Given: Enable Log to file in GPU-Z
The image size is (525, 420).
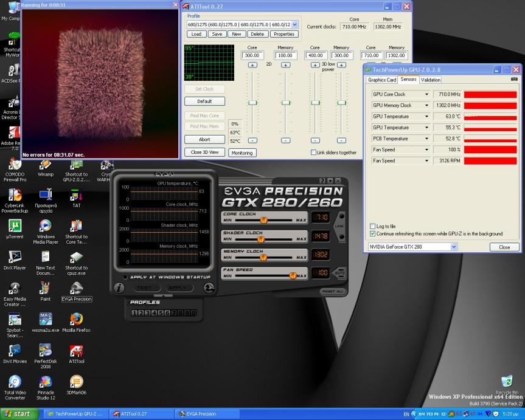Looking at the screenshot, I should point(372,226).
